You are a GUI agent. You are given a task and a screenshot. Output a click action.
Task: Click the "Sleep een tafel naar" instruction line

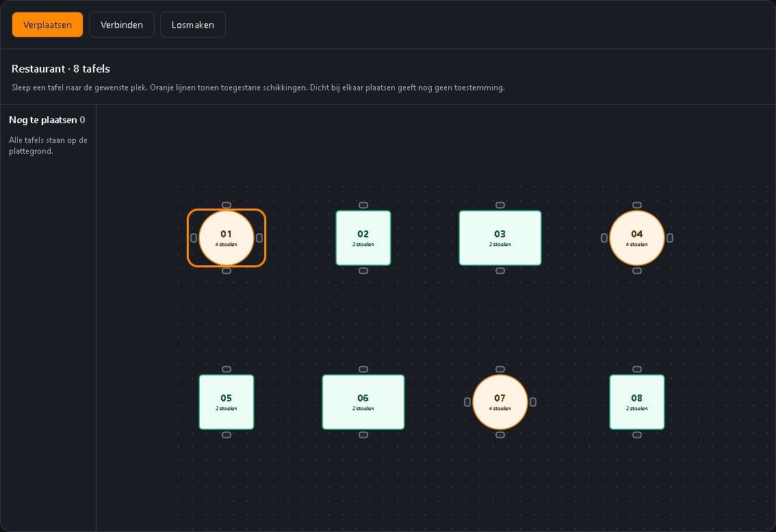click(x=259, y=88)
